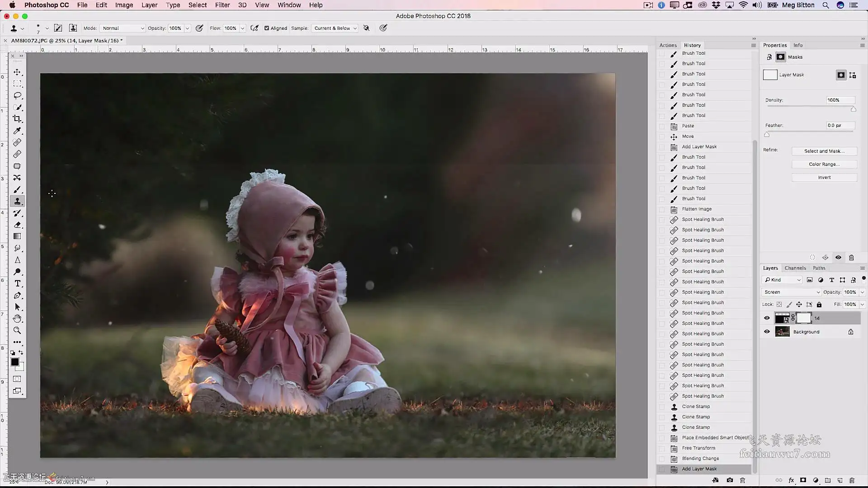Click the Select and Mask button
Screen dimensions: 868x488
(x=824, y=151)
